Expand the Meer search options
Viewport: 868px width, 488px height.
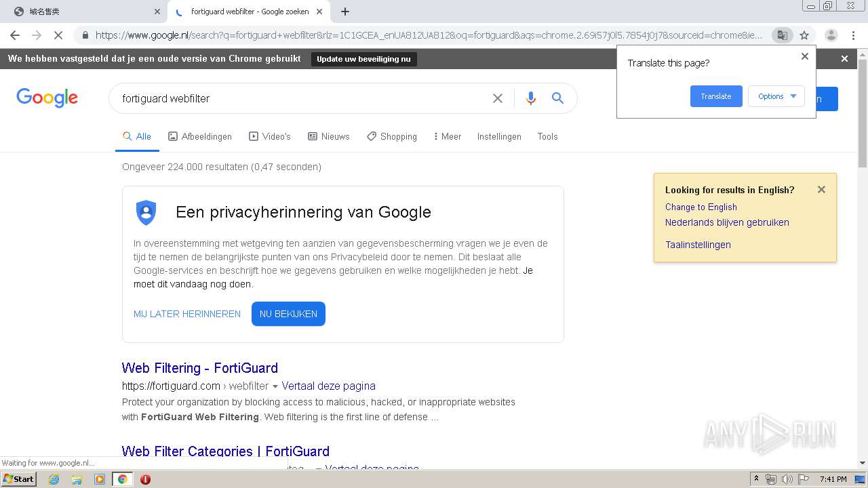click(447, 136)
